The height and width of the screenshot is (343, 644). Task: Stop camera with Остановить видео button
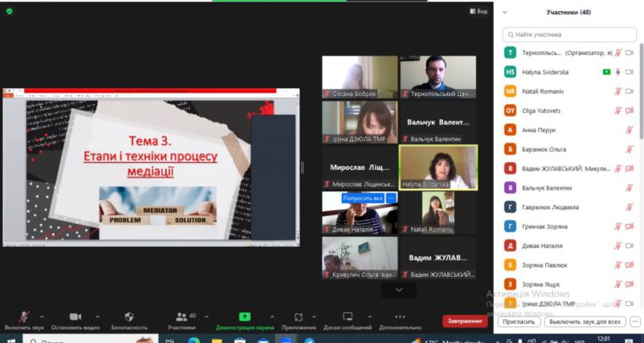(76, 321)
